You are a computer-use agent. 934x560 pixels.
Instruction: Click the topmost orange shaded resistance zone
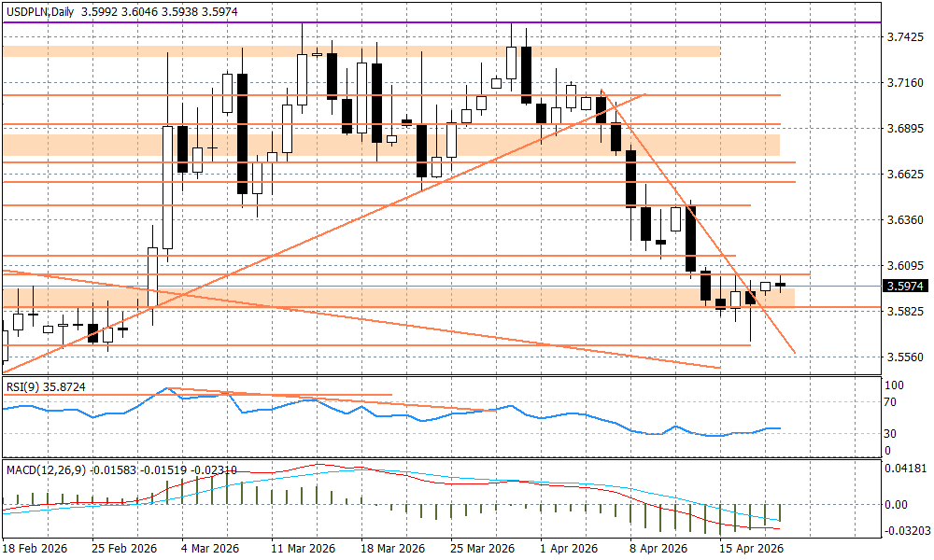pyautogui.click(x=374, y=51)
